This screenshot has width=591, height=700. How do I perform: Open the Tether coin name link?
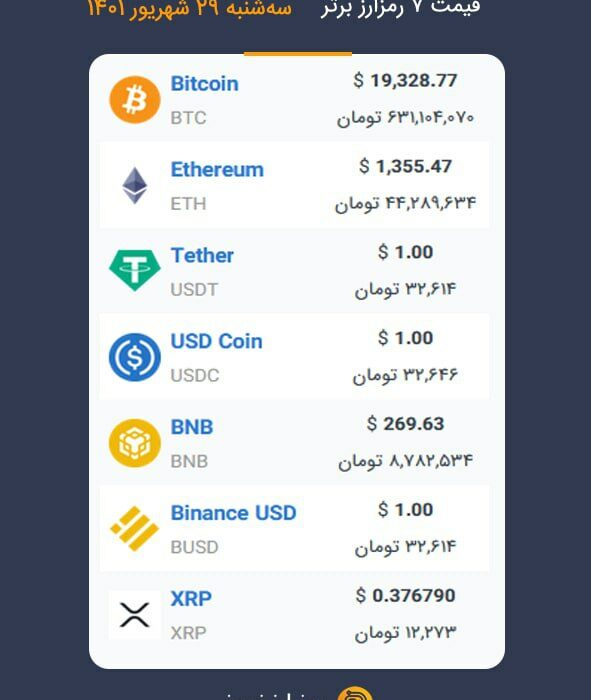[x=202, y=255]
